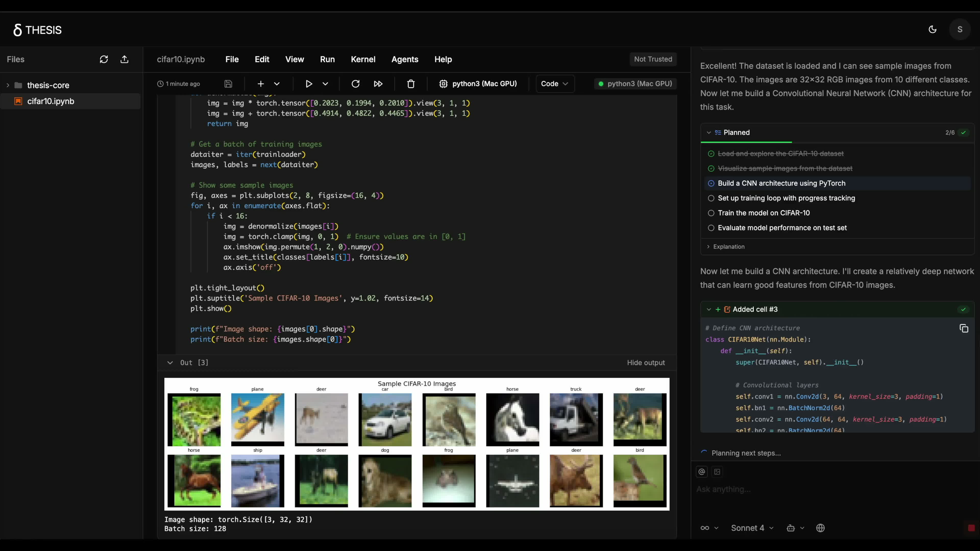Copy the Added cell #3 code
980x551 pixels.
964,329
